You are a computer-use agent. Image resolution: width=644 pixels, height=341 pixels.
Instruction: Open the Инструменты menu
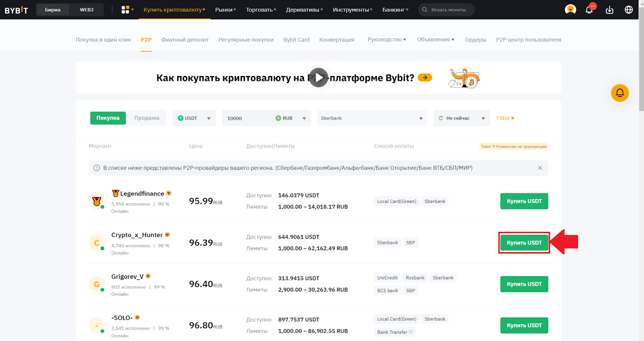pos(353,10)
